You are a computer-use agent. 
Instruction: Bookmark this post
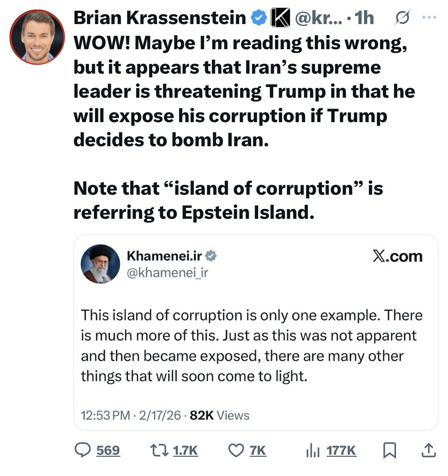tap(389, 450)
